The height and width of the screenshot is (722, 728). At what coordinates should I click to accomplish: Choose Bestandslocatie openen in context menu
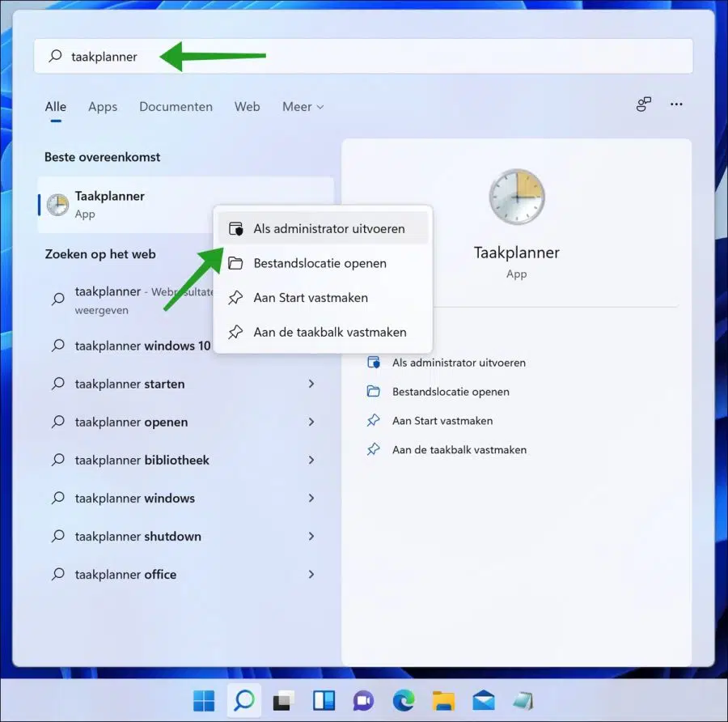pyautogui.click(x=323, y=263)
